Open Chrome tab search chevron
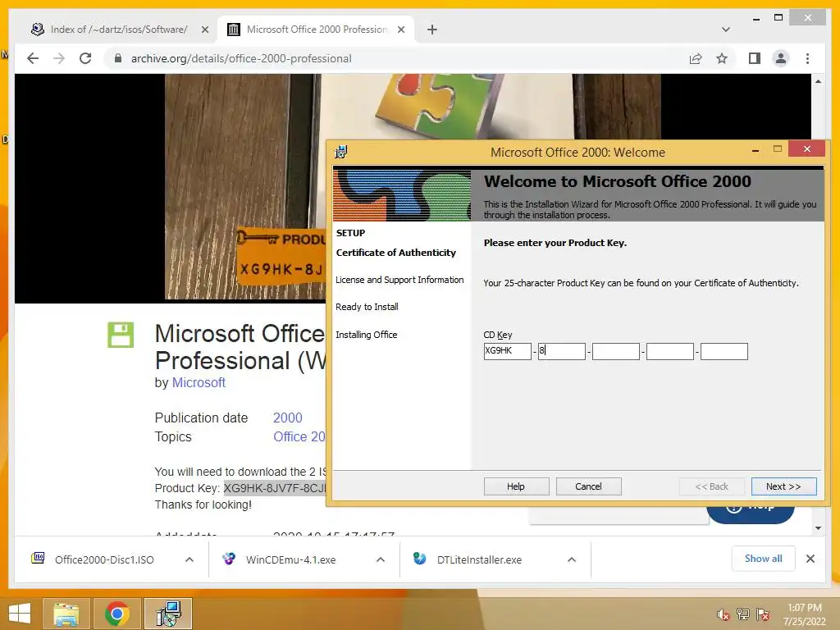 tap(725, 30)
